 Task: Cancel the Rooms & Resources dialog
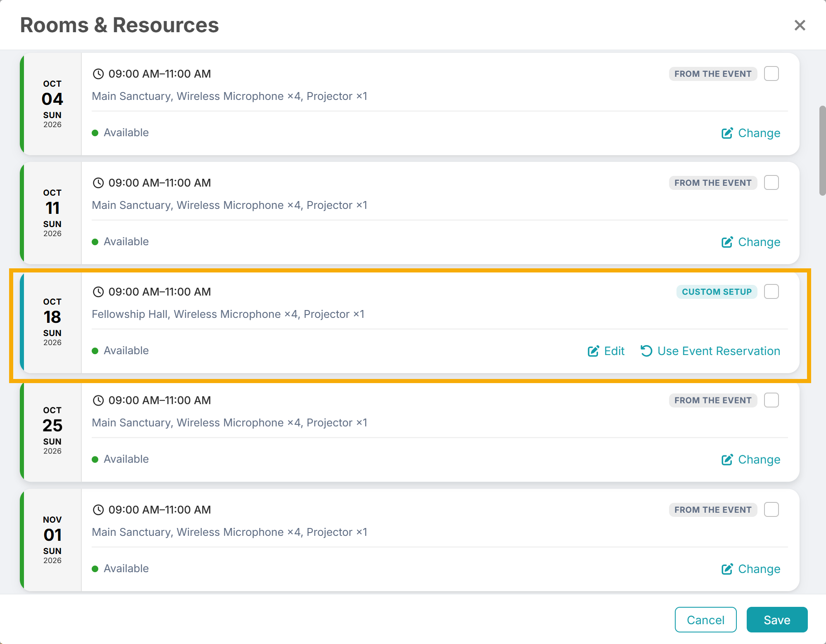(705, 620)
